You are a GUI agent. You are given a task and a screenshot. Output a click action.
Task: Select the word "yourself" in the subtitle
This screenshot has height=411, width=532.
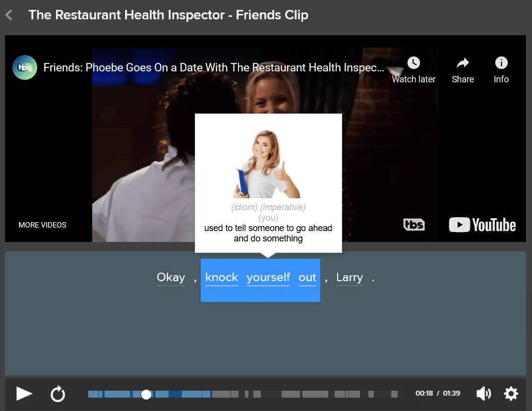(268, 278)
